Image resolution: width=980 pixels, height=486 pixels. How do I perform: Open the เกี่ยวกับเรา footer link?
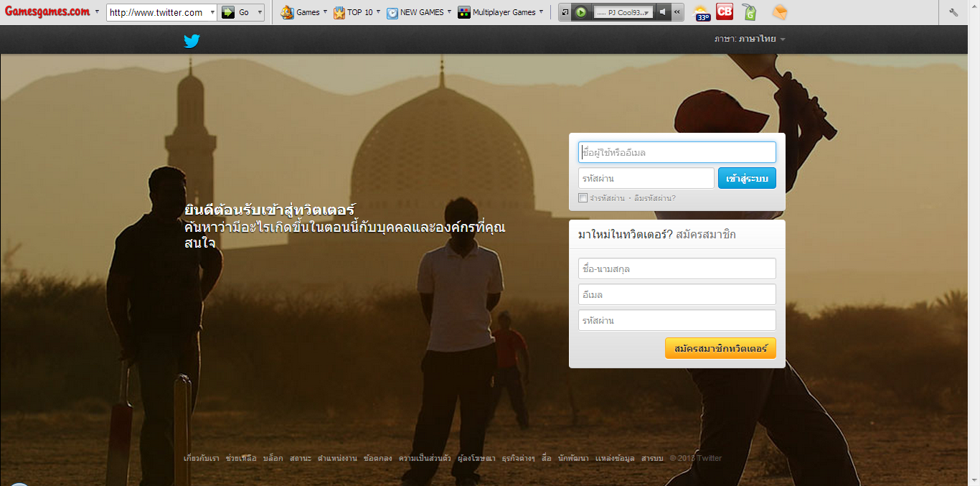pyautogui.click(x=202, y=458)
